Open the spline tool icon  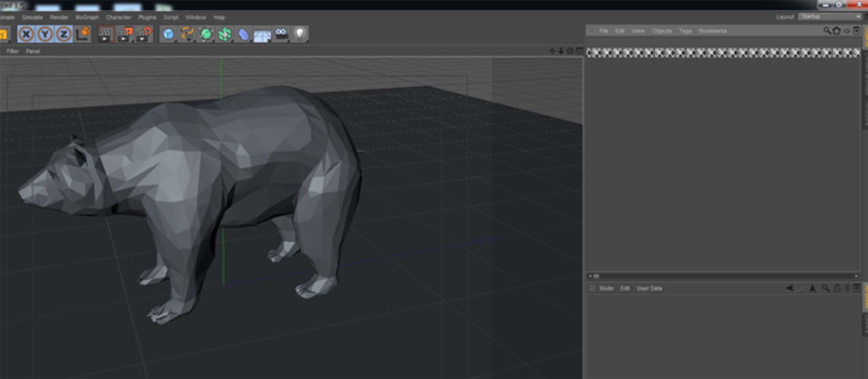coord(187,35)
